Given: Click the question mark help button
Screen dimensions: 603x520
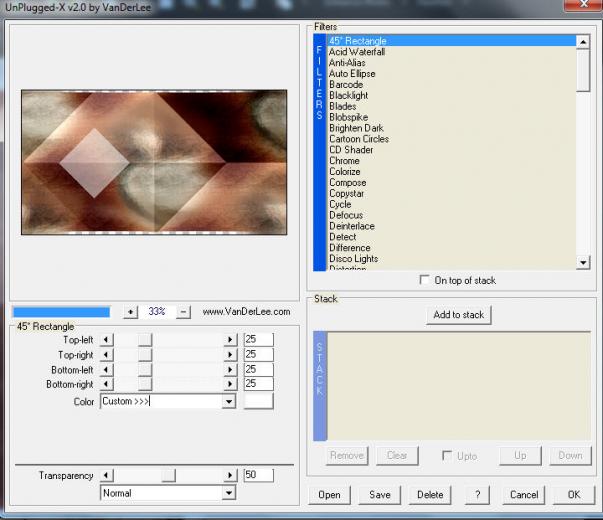Looking at the screenshot, I should click(478, 495).
